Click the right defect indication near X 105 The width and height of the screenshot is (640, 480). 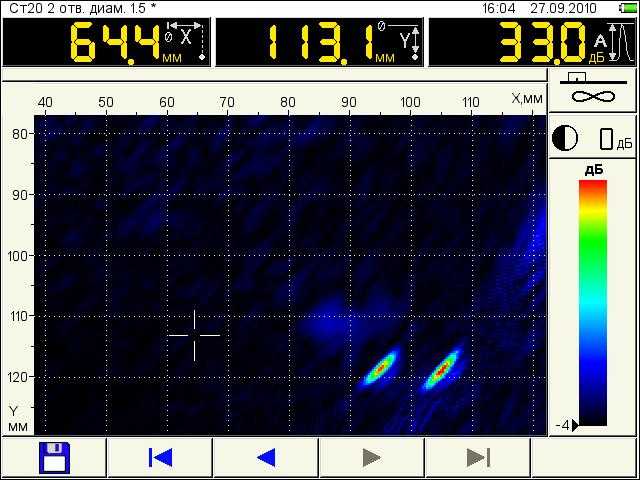click(x=442, y=370)
